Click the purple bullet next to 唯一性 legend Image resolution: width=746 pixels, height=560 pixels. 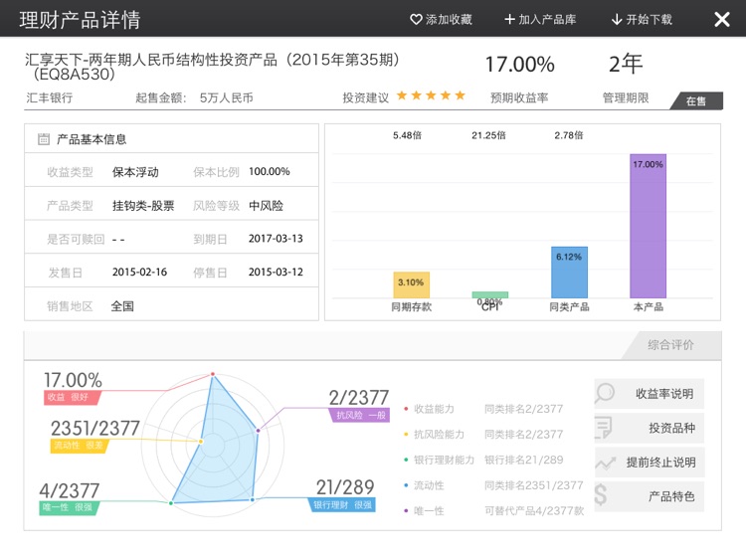[x=406, y=511]
